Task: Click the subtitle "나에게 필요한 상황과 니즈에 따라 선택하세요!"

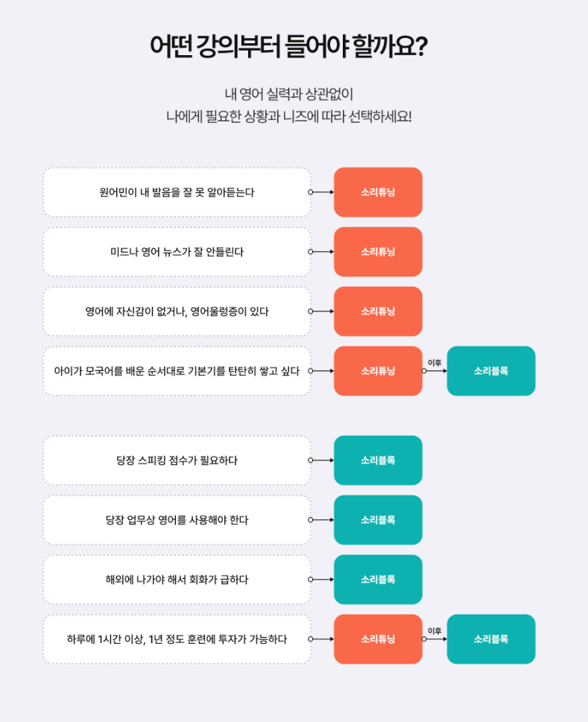Action: [288, 117]
